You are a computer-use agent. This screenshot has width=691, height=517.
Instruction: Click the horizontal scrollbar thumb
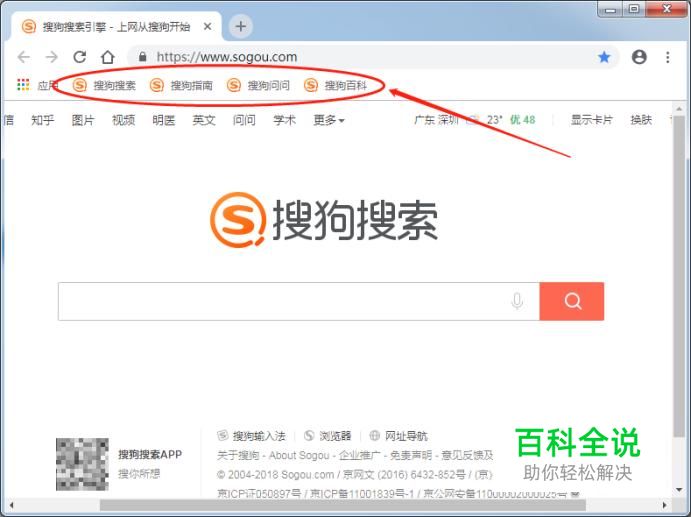(343, 505)
